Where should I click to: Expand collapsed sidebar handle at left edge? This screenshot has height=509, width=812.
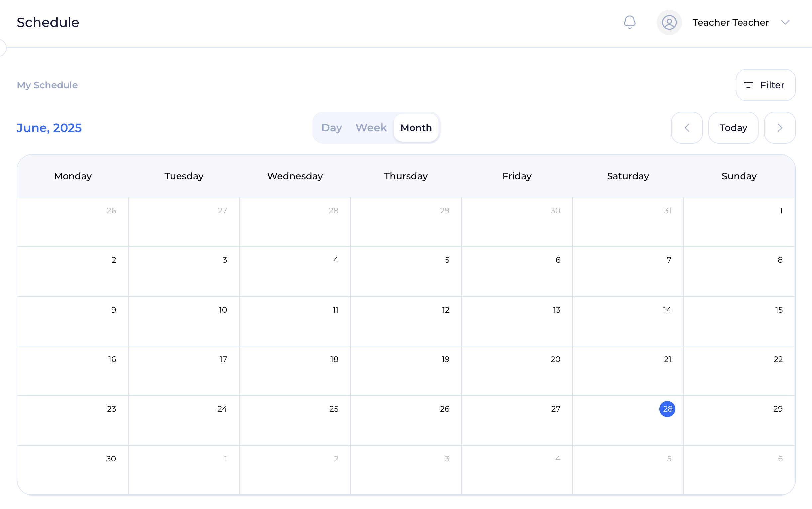(2, 48)
